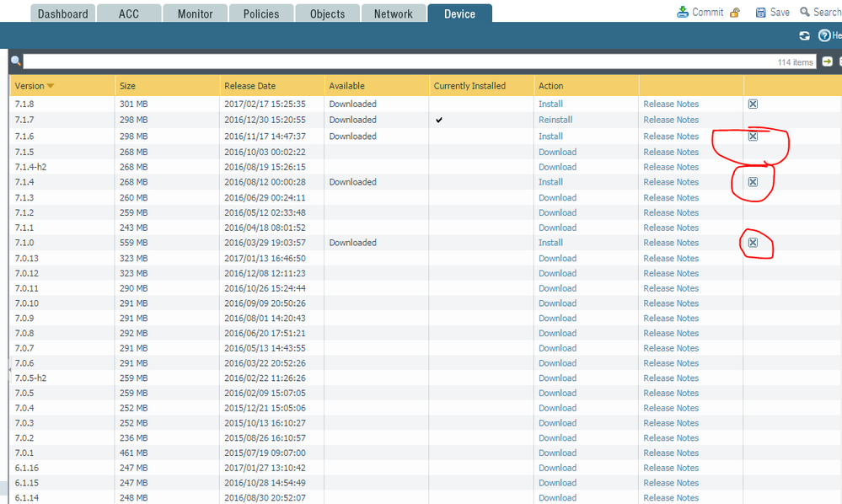Viewport: 842px width, 504px height.
Task: Click Download link for version 7.1.5
Action: point(557,152)
